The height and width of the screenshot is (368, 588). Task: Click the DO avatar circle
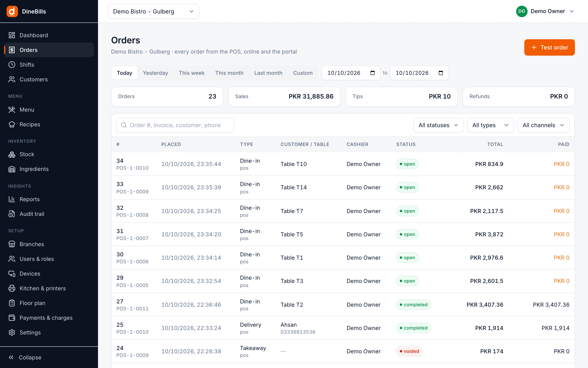click(x=521, y=11)
